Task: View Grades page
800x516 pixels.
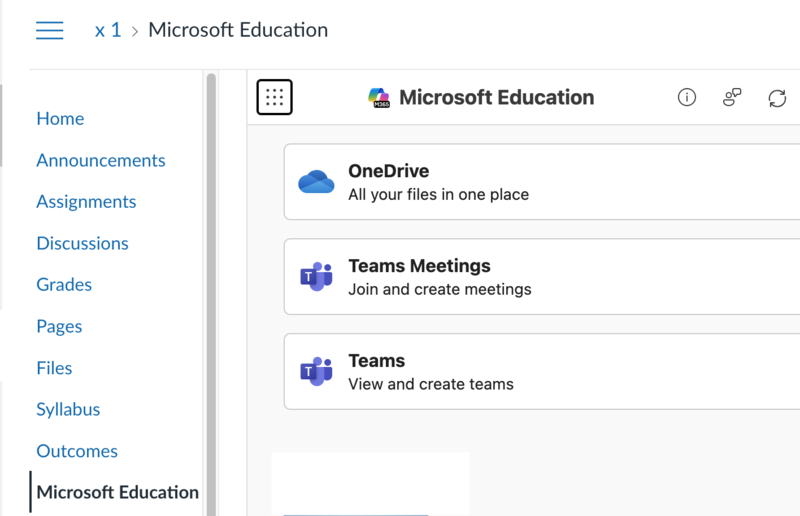Action: (64, 284)
